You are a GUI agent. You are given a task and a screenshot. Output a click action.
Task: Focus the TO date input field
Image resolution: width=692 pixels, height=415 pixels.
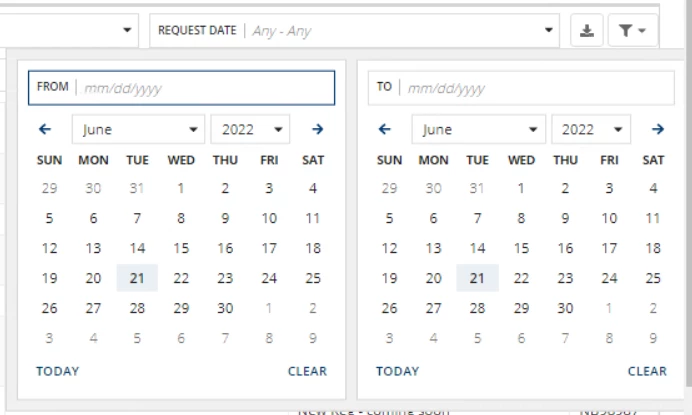[x=521, y=88]
